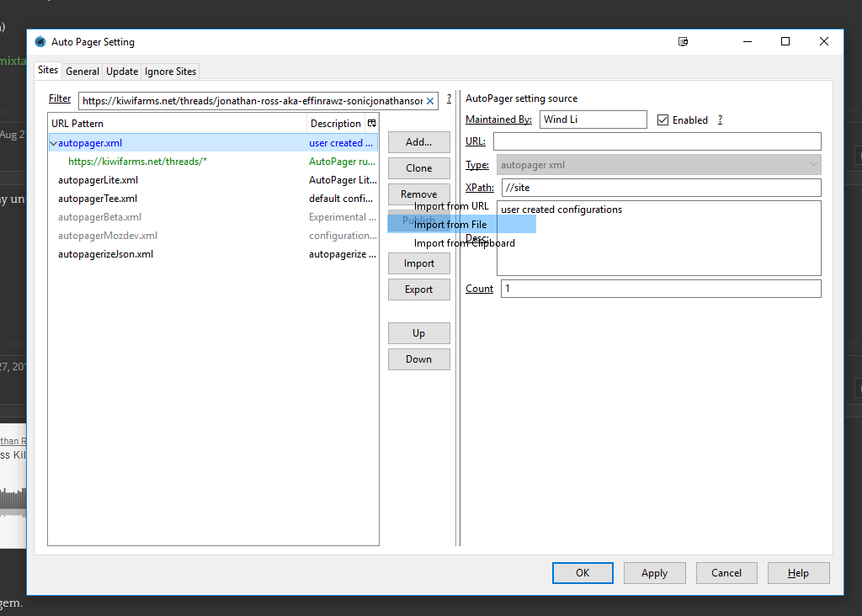Image resolution: width=862 pixels, height=616 pixels.
Task: Switch to the General tab
Action: coord(82,72)
